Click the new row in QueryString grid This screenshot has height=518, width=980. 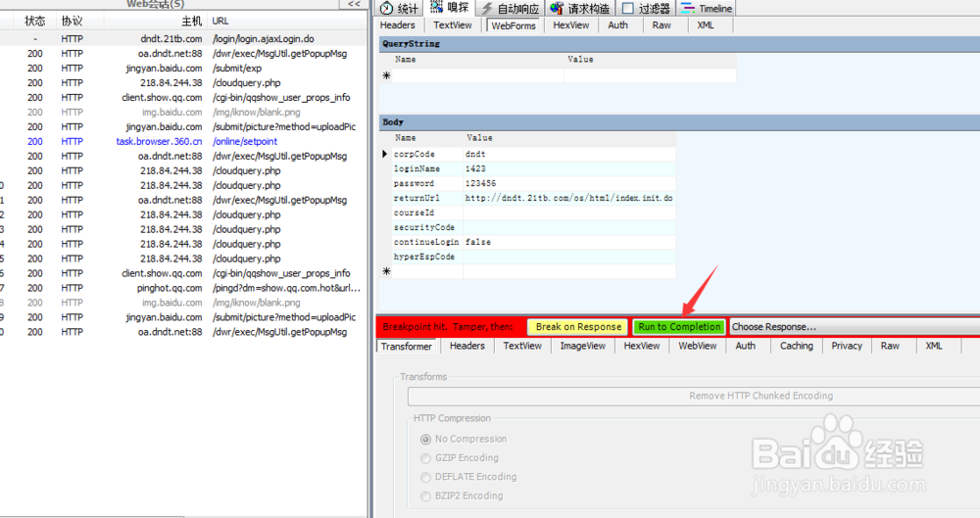point(563,75)
